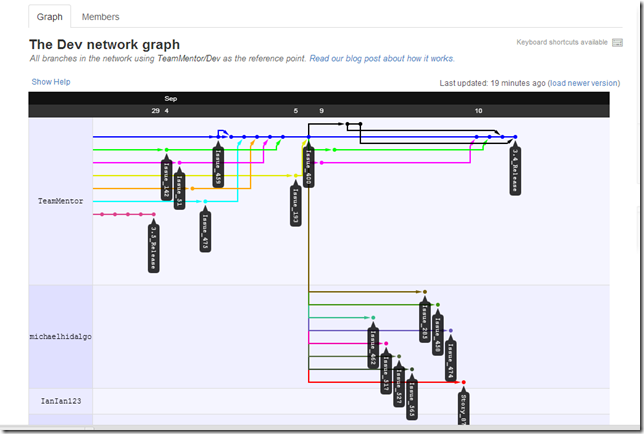Click the Issue_459 branch label
This screenshot has height=434, width=644.
pyautogui.click(x=218, y=167)
